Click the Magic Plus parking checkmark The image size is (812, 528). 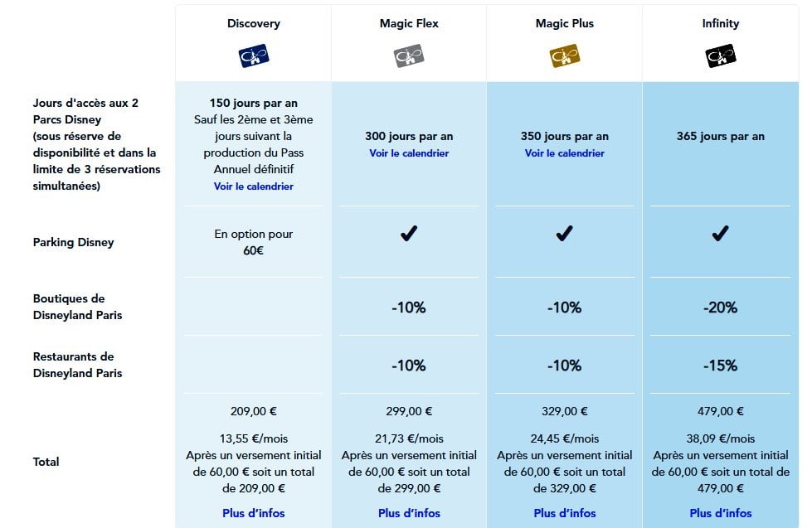coord(565,234)
